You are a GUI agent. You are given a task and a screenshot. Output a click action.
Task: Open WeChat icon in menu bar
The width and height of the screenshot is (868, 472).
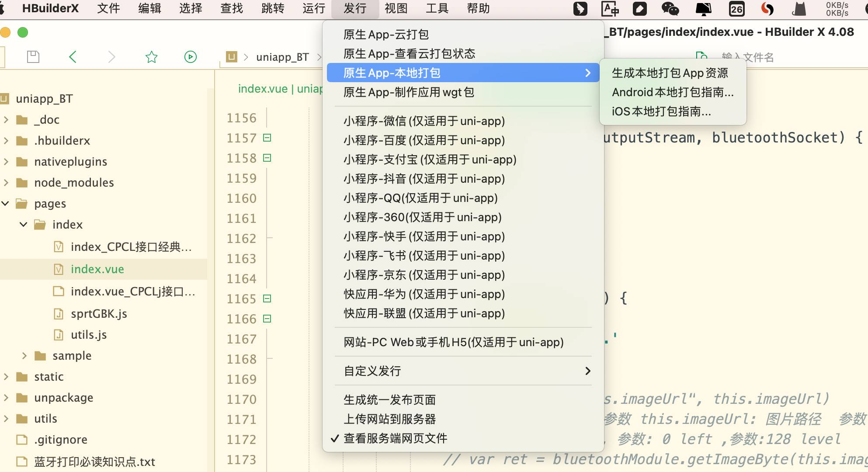click(670, 9)
